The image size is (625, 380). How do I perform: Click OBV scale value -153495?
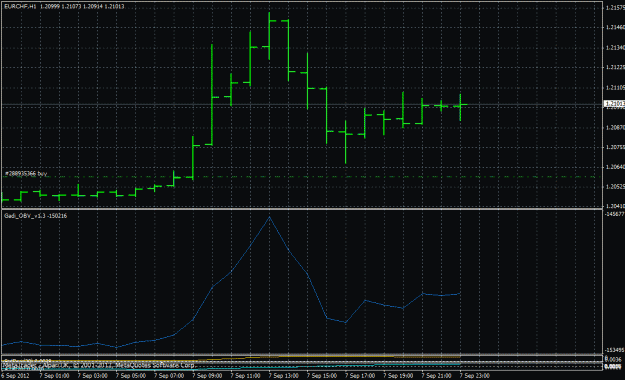pyautogui.click(x=614, y=350)
